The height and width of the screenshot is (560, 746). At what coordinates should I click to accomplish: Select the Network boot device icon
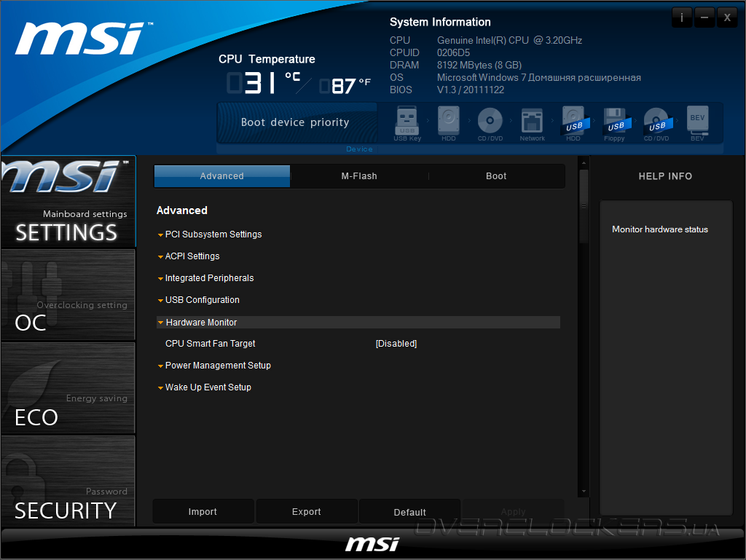click(x=532, y=124)
